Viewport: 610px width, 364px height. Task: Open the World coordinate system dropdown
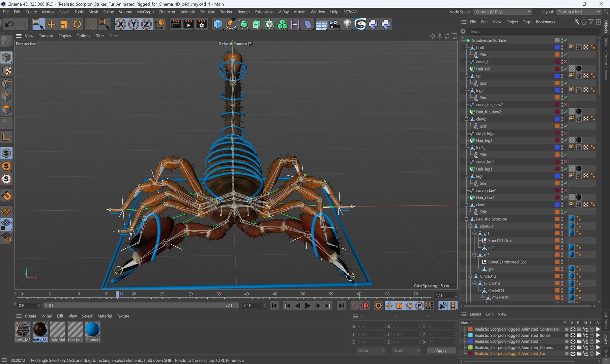coord(371,351)
